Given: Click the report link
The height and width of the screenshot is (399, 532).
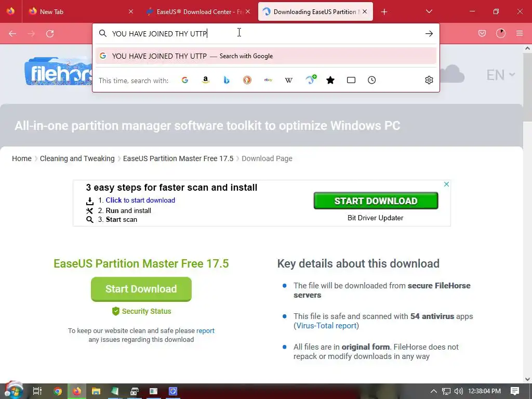Looking at the screenshot, I should point(205,330).
